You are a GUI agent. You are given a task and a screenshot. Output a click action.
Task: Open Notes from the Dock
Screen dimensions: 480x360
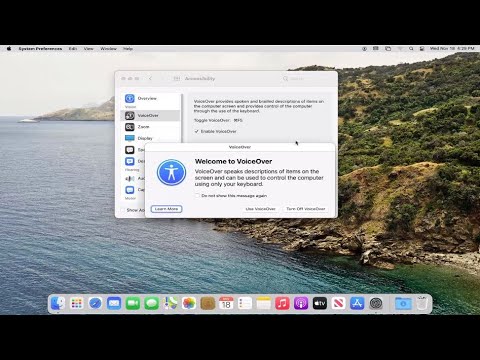pyautogui.click(x=264, y=303)
